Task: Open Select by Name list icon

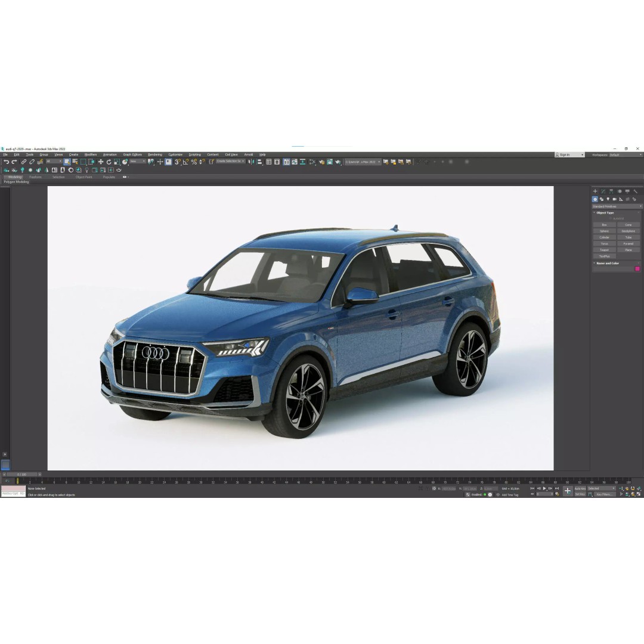Action: point(75,162)
